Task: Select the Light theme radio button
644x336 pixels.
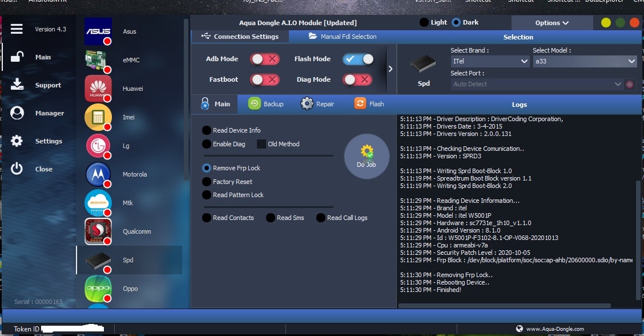Action: coord(424,22)
